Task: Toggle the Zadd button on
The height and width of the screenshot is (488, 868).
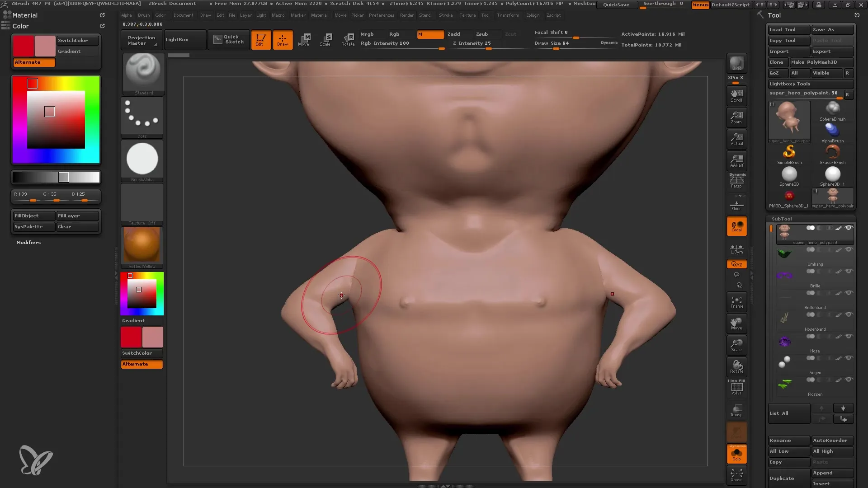Action: (455, 33)
